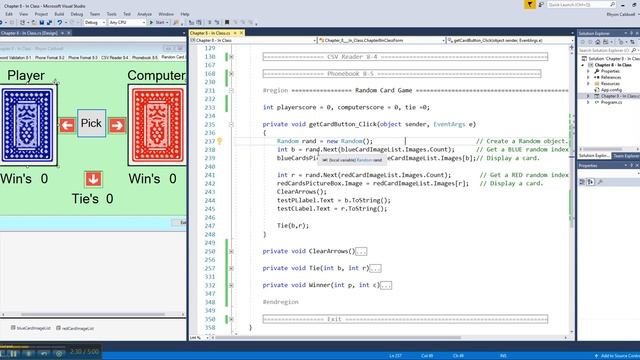640x360 pixels.
Task: Click the categorized view icon in Properties panel
Action: click(x=582, y=182)
